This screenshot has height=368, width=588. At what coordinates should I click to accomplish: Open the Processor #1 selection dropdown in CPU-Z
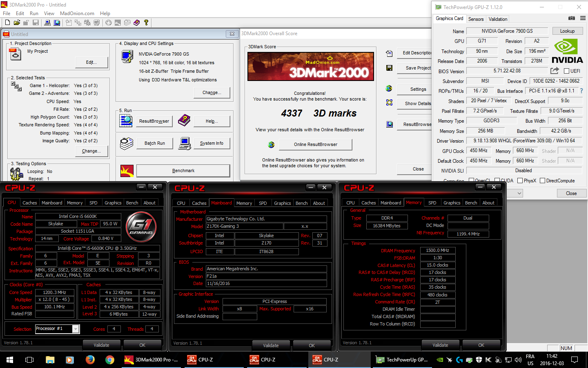coord(76,329)
